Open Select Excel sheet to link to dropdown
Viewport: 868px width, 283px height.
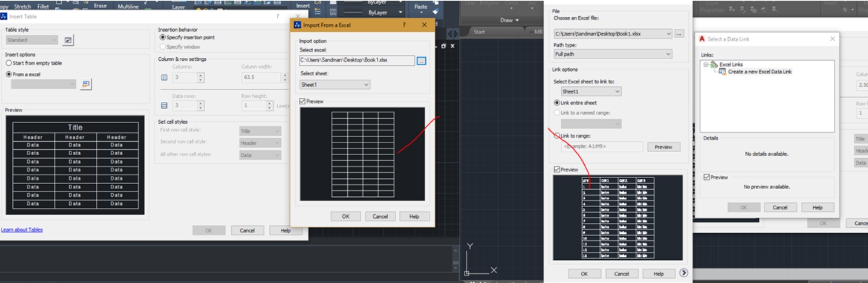coord(591,91)
